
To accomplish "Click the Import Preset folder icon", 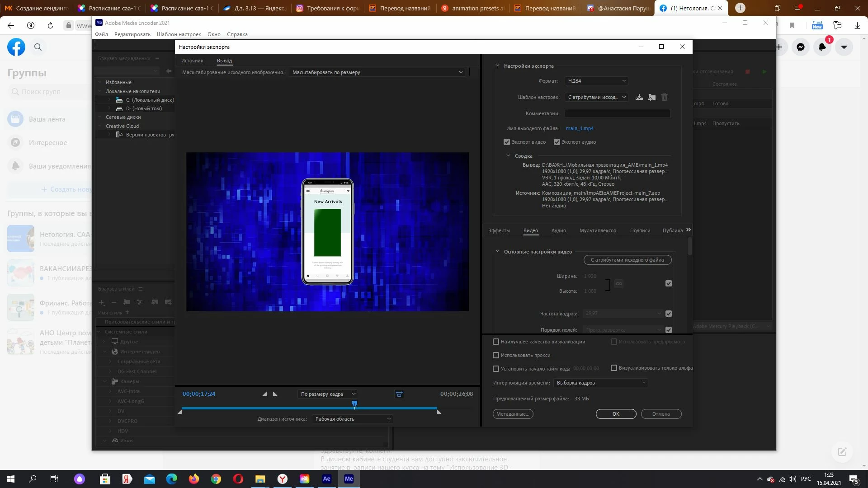I will [651, 97].
